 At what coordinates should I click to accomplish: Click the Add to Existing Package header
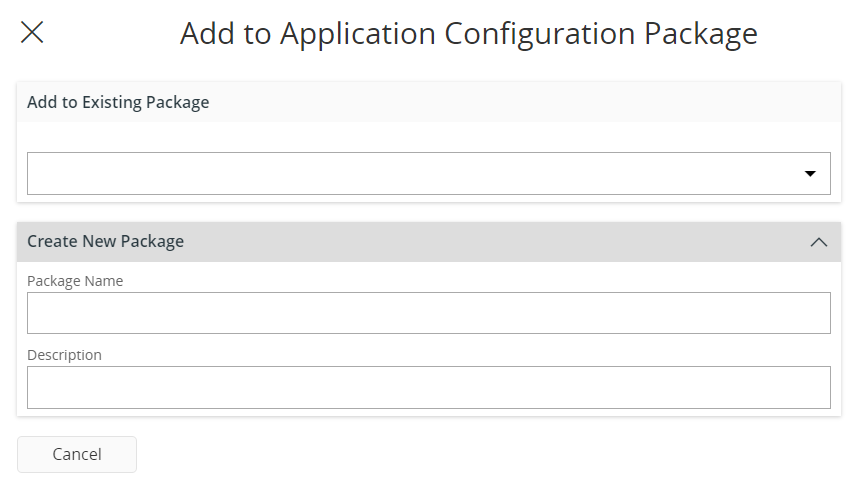pos(118,102)
